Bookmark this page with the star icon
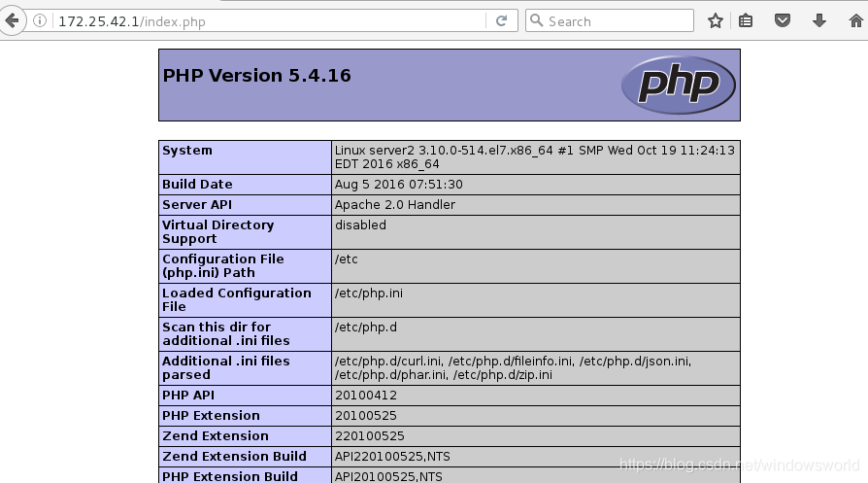 click(716, 21)
